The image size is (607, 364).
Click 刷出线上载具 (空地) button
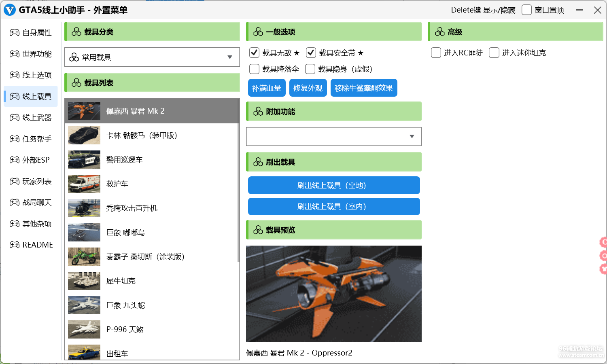[x=333, y=185]
